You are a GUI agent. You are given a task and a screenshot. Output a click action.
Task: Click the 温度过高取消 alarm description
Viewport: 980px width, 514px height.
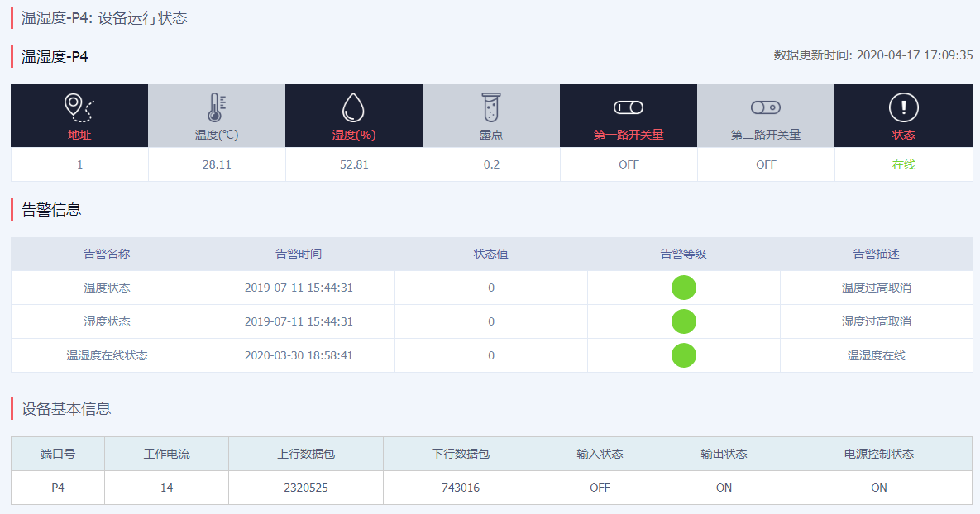pyautogui.click(x=877, y=288)
